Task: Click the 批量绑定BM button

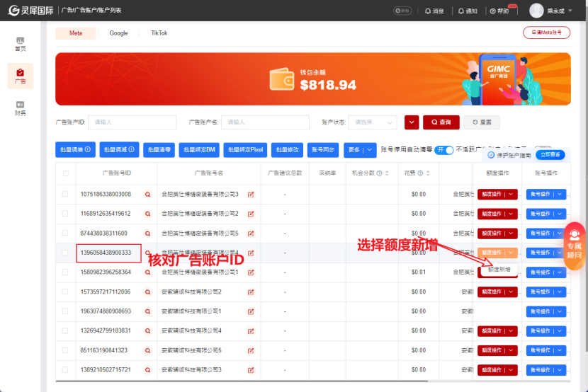Action: [199, 150]
